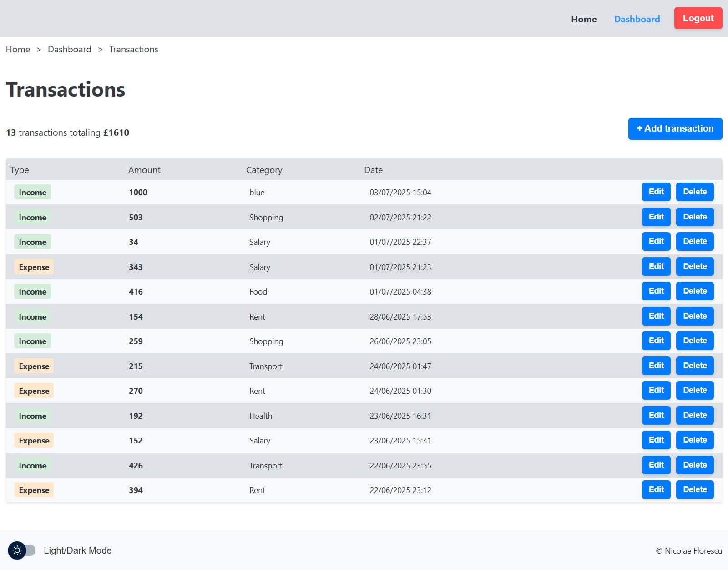Click the sun icon in the footer

pyautogui.click(x=17, y=550)
